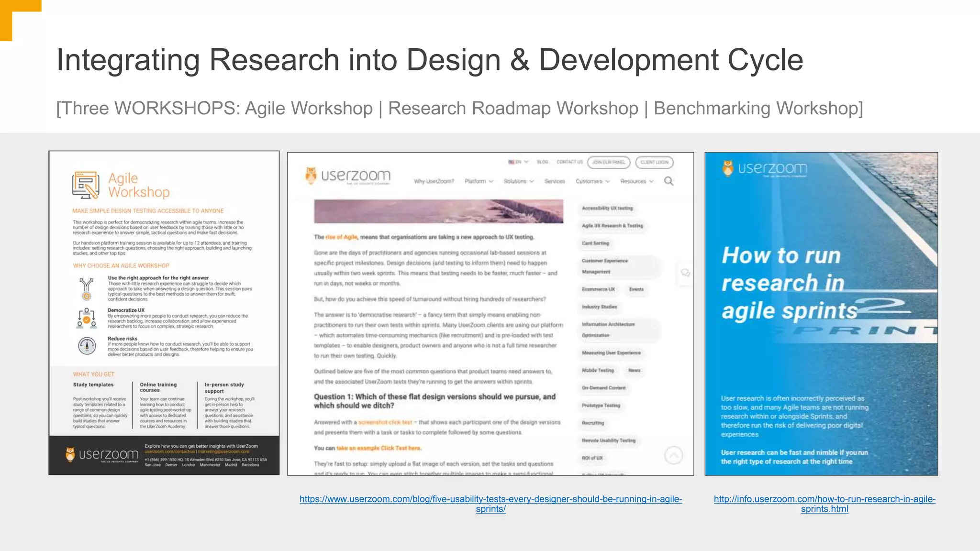980x551 pixels.
Task: Follow the 'rise of Agile' orange link
Action: click(341, 237)
